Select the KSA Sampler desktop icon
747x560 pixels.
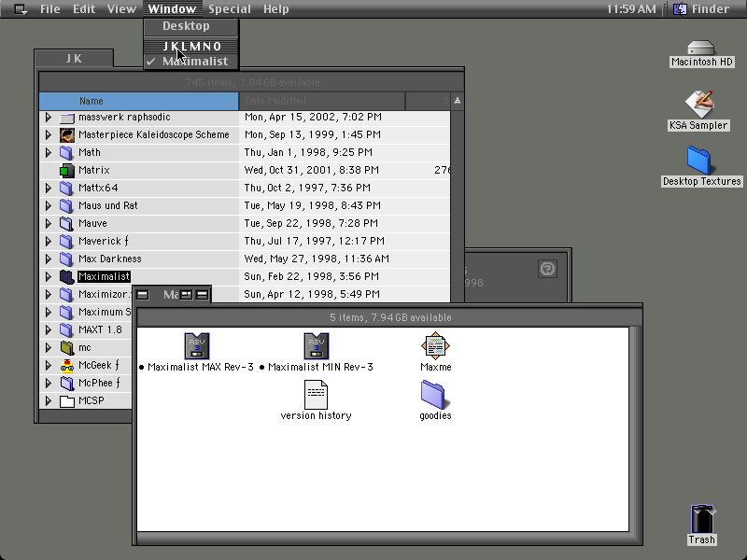coord(698,104)
